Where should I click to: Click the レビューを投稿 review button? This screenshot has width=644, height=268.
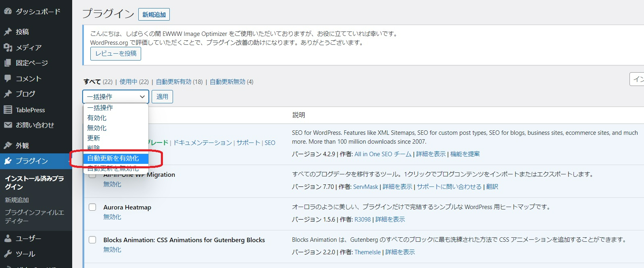click(116, 54)
